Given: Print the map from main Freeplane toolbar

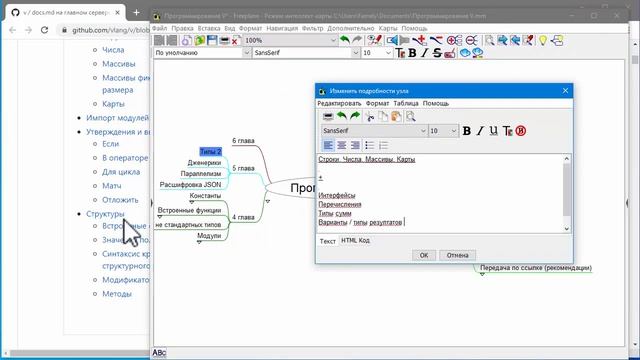Looking at the screenshot, I should click(x=224, y=40).
